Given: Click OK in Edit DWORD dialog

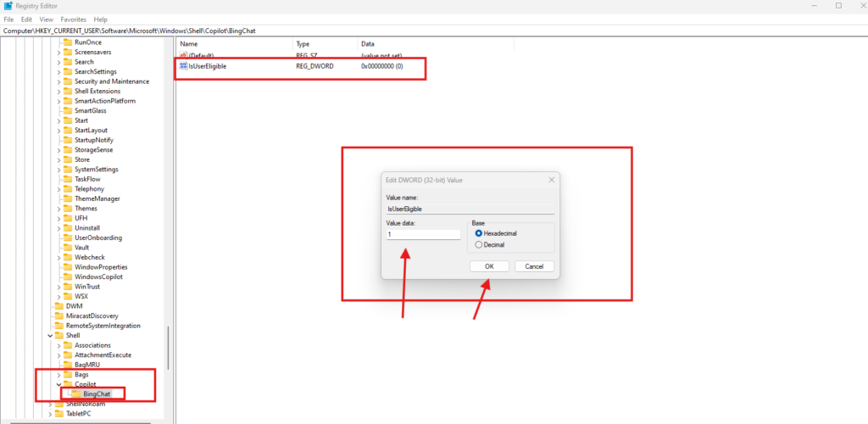Looking at the screenshot, I should (489, 266).
